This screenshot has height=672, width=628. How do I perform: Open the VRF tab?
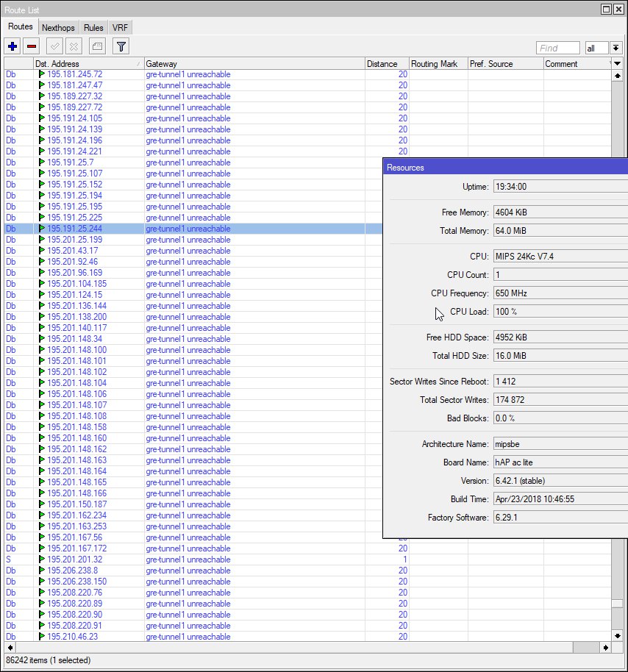(x=120, y=28)
